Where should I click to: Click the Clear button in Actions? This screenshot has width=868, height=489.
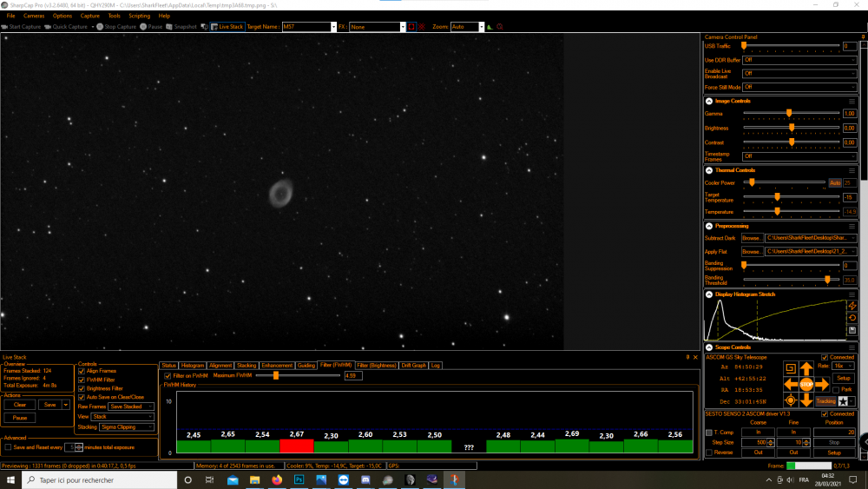click(x=20, y=405)
